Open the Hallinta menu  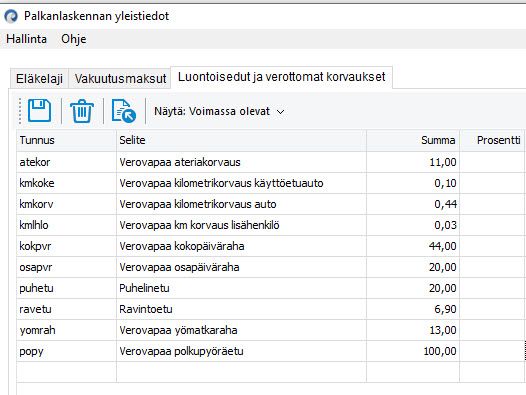tap(26, 39)
